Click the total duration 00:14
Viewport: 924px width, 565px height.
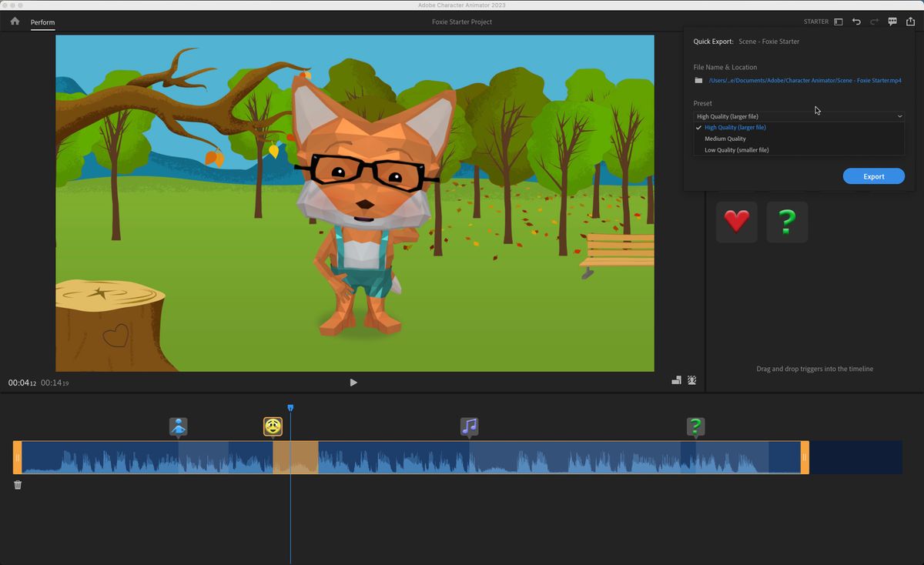55,383
